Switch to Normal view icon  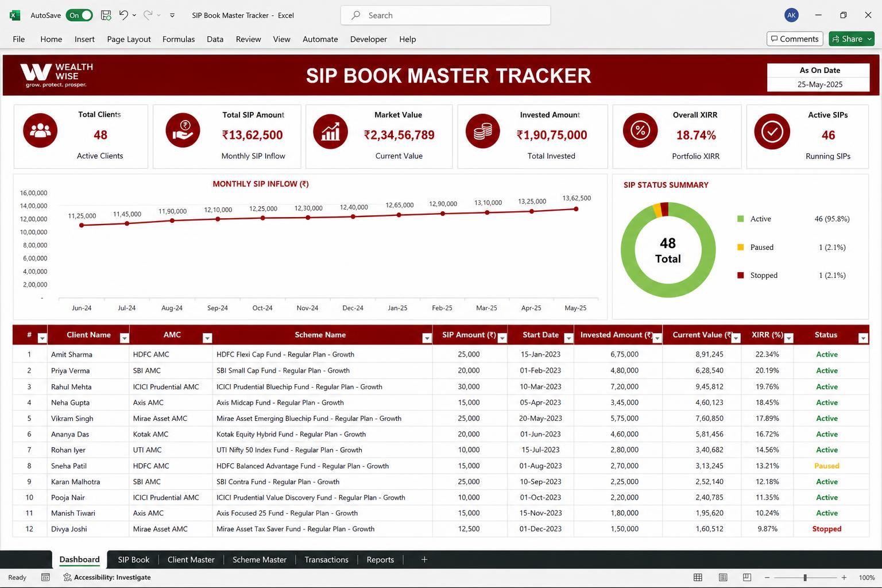(x=698, y=577)
